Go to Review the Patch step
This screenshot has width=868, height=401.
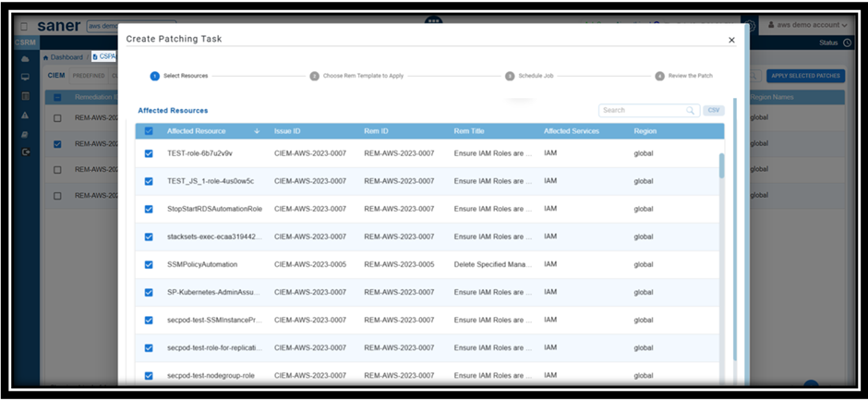click(691, 76)
